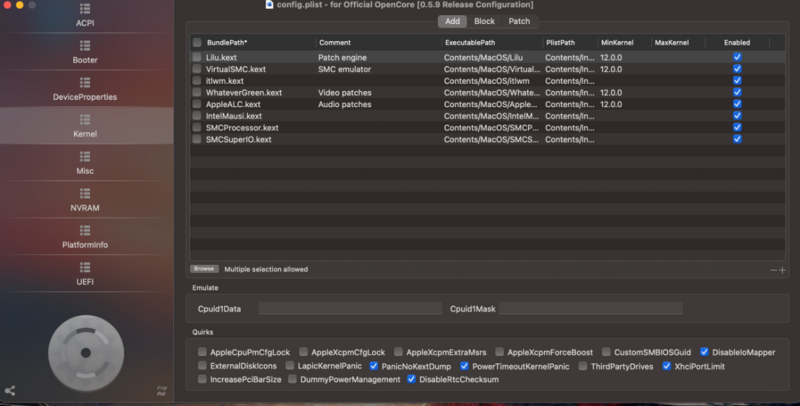The width and height of the screenshot is (800, 406).
Task: Check the row selector for SMCSuperIO.kext
Action: (197, 139)
